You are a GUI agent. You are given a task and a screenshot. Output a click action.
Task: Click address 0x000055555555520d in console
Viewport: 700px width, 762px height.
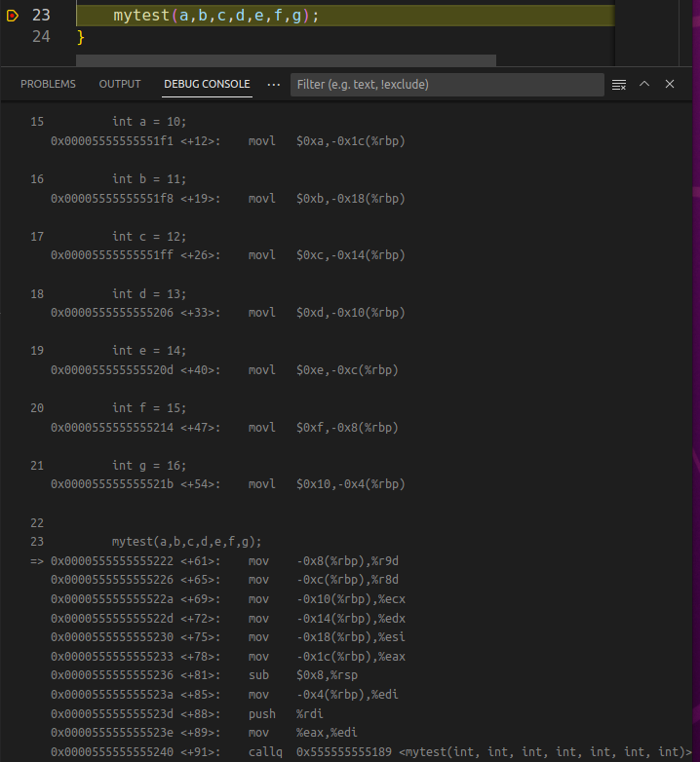click(x=112, y=370)
